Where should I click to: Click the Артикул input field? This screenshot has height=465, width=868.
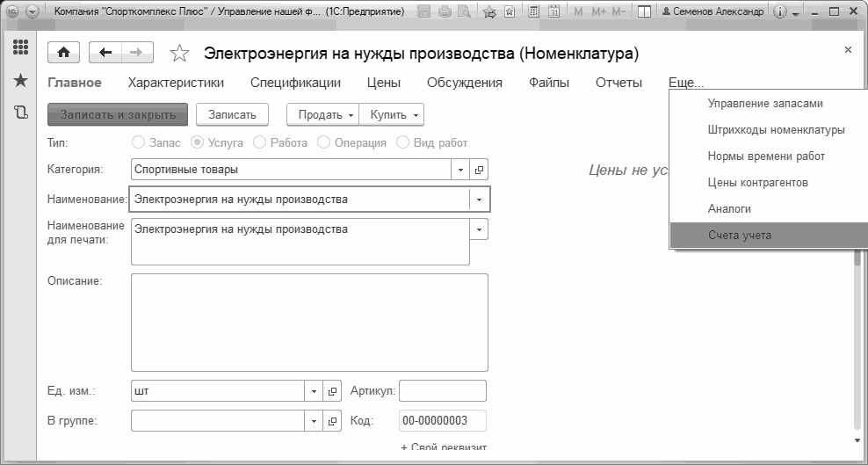pyautogui.click(x=443, y=391)
